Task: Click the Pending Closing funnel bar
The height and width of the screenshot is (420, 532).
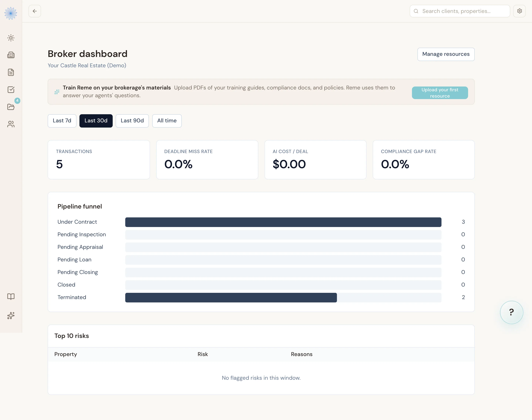Action: point(283,272)
